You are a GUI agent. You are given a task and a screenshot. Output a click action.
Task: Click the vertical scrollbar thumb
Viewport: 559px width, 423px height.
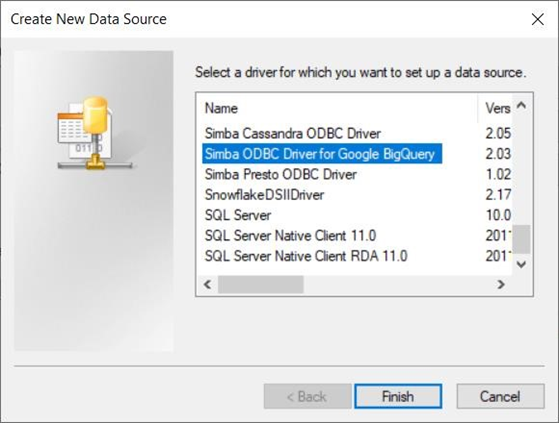[522, 239]
